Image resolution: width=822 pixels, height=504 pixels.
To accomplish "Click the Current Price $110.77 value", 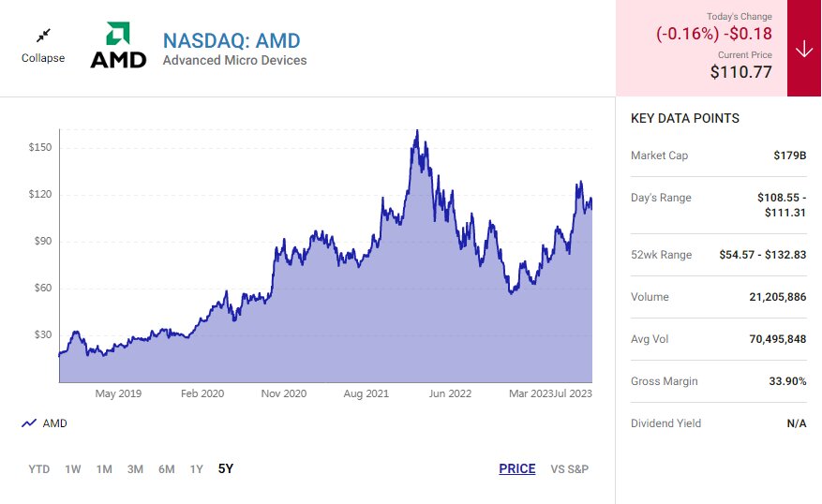I will tap(740, 71).
